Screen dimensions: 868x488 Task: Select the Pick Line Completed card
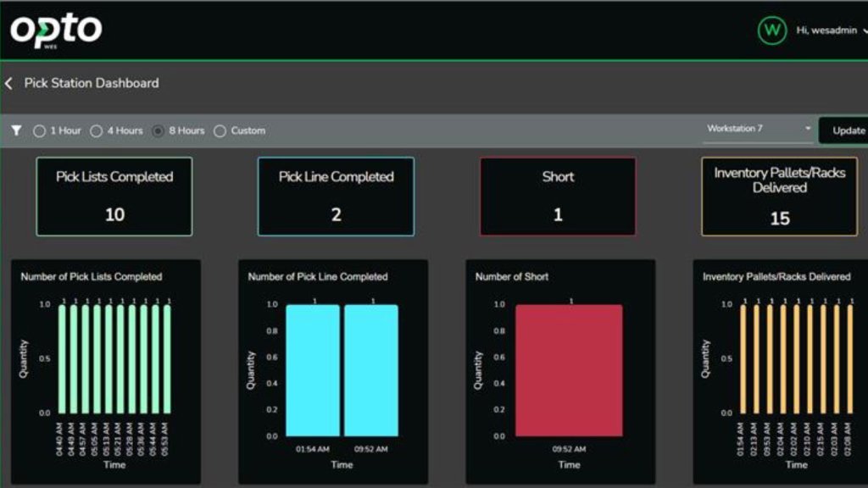pyautogui.click(x=335, y=195)
